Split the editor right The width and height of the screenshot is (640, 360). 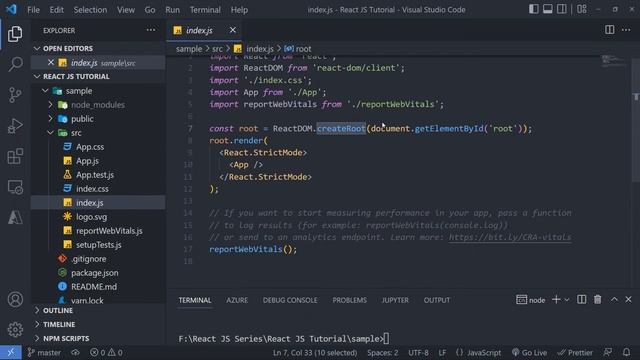click(x=609, y=30)
